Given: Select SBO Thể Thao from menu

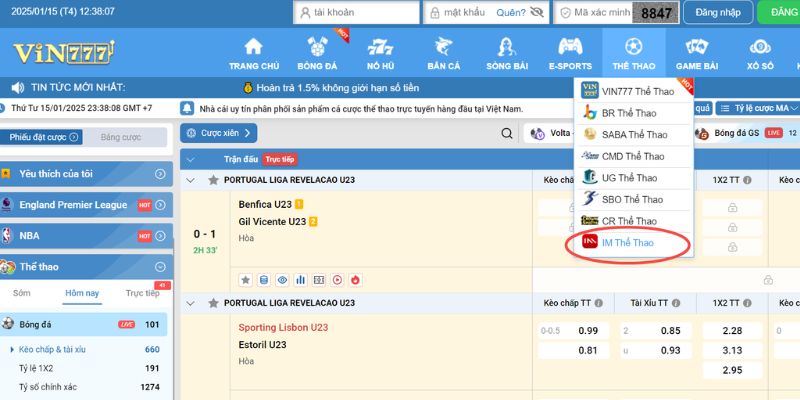Looking at the screenshot, I should pos(634,199).
